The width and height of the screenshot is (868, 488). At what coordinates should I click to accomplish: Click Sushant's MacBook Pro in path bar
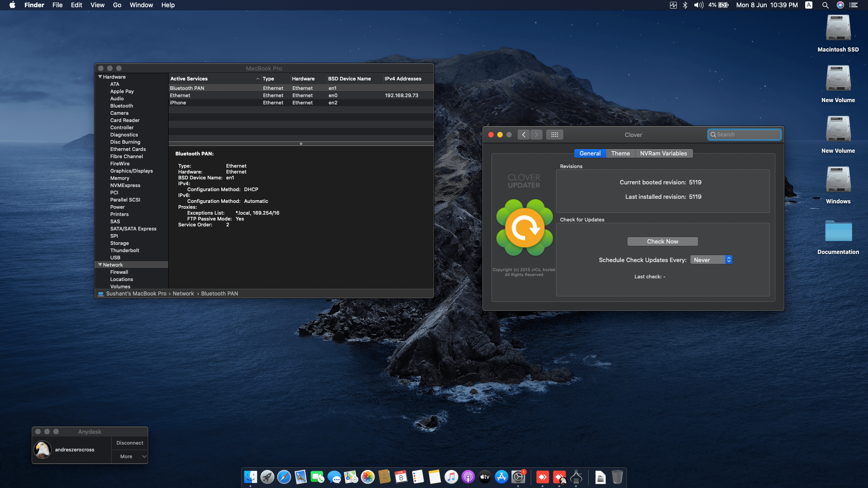click(x=136, y=294)
